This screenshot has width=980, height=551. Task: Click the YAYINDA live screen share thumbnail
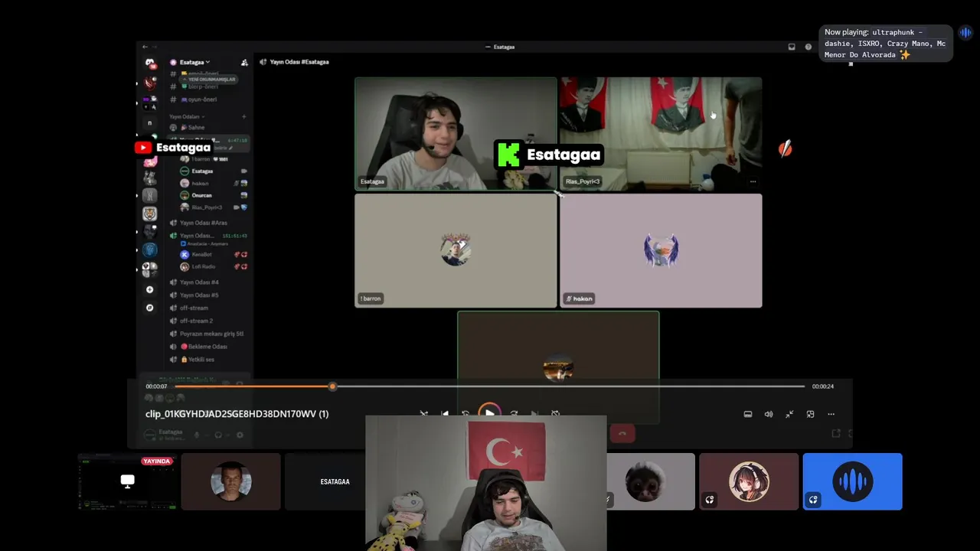tap(128, 481)
